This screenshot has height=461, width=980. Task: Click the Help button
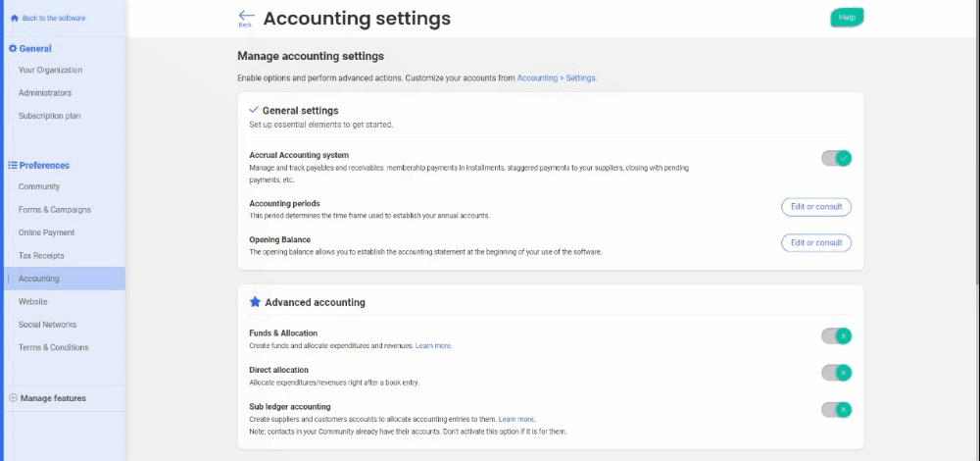847,18
